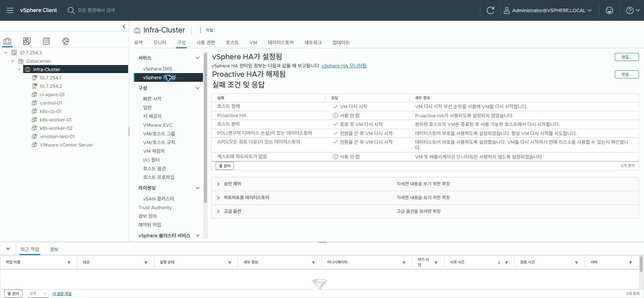
Task: Click the k8s-worker-01 VM icon
Action: [34, 120]
